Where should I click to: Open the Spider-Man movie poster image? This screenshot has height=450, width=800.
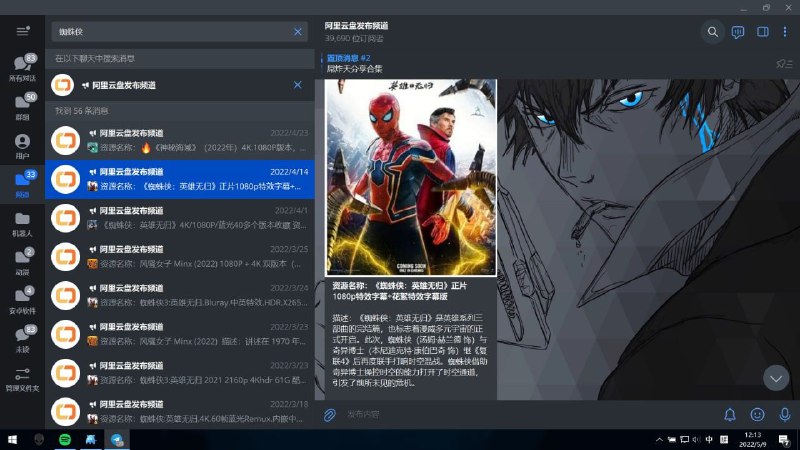click(411, 178)
